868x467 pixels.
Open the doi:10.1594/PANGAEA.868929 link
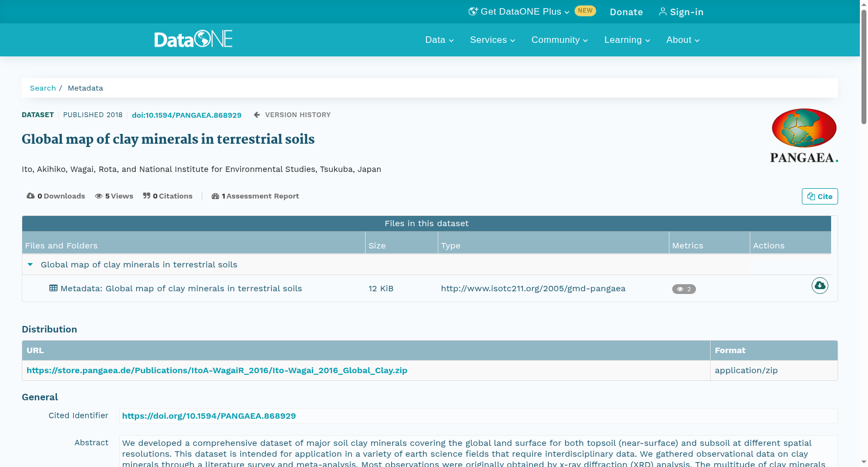(x=187, y=115)
